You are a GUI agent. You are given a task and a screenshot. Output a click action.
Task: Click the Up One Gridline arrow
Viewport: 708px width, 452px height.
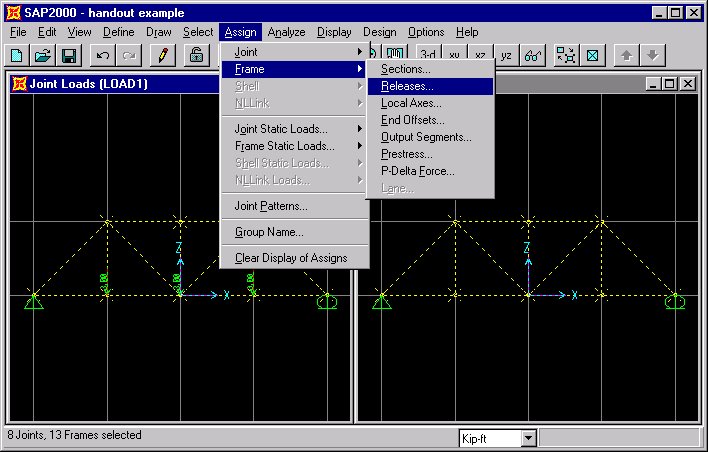click(x=626, y=56)
